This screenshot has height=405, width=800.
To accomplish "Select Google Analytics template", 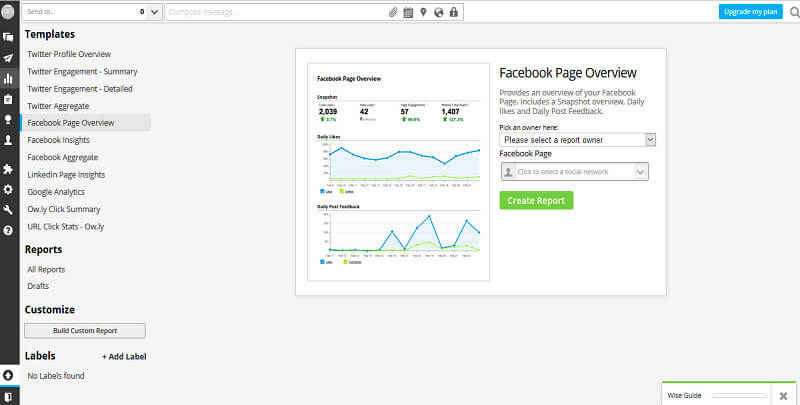I will click(x=56, y=192).
